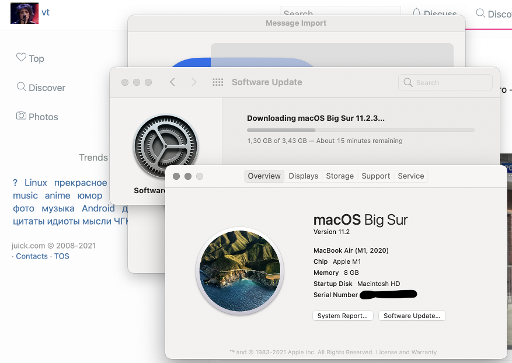512x363 pixels.
Task: Close the About This Mac window
Action: [x=176, y=176]
